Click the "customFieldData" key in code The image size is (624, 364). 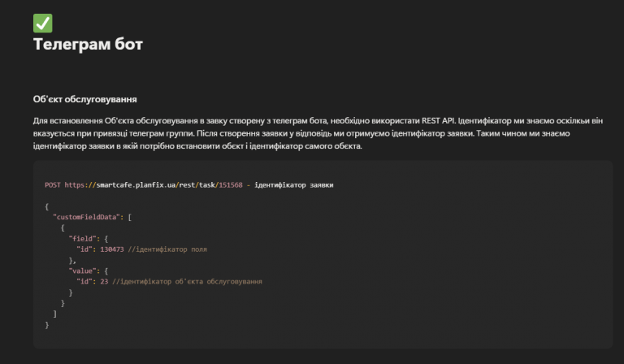tap(88, 217)
